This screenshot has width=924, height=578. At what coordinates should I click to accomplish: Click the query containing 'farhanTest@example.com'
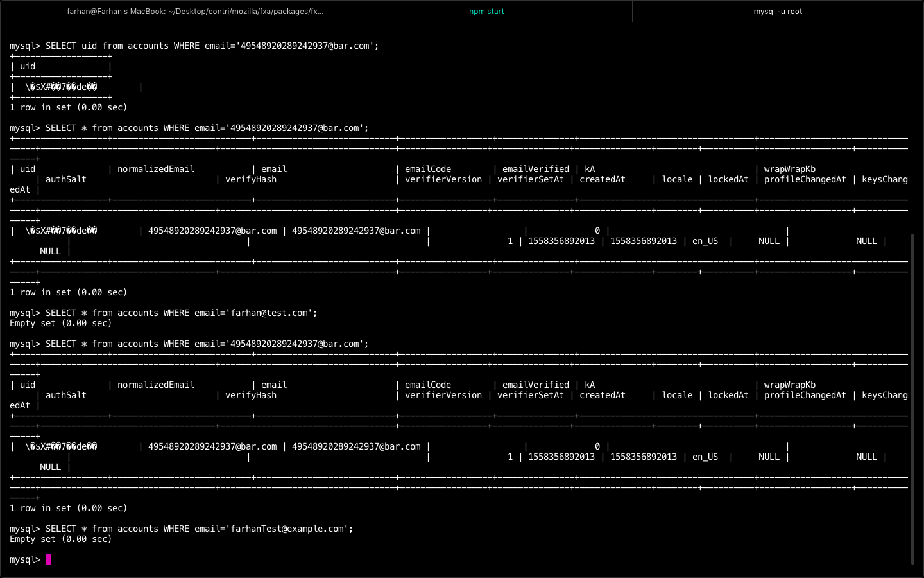tap(182, 529)
